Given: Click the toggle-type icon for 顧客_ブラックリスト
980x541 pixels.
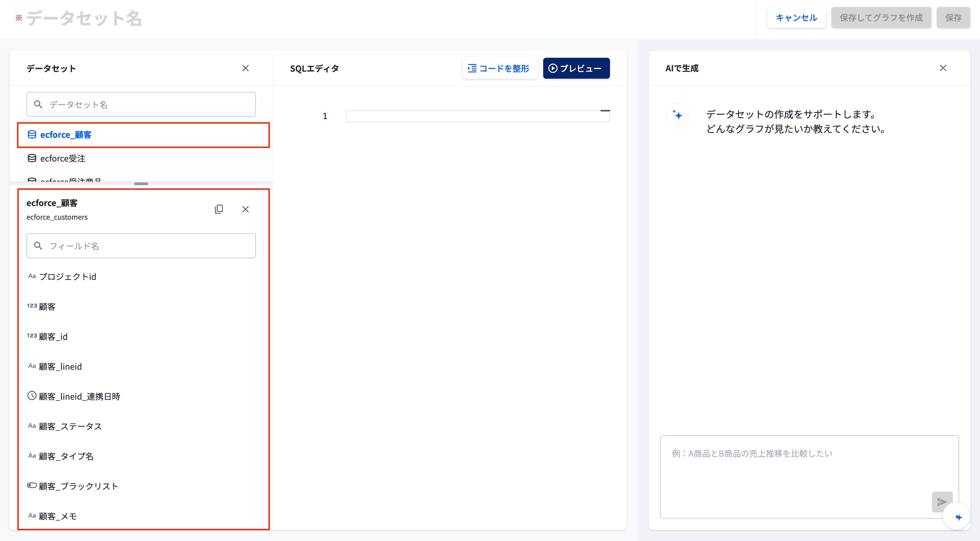Looking at the screenshot, I should click(32, 485).
